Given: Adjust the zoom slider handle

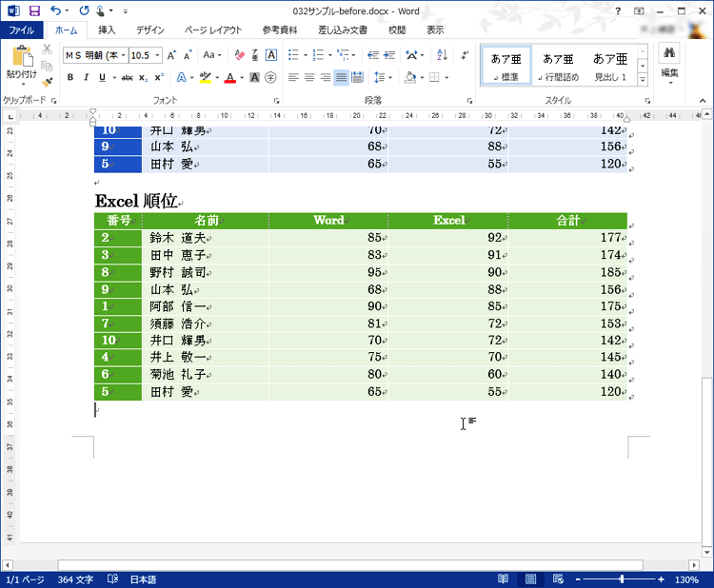Looking at the screenshot, I should pos(622,579).
